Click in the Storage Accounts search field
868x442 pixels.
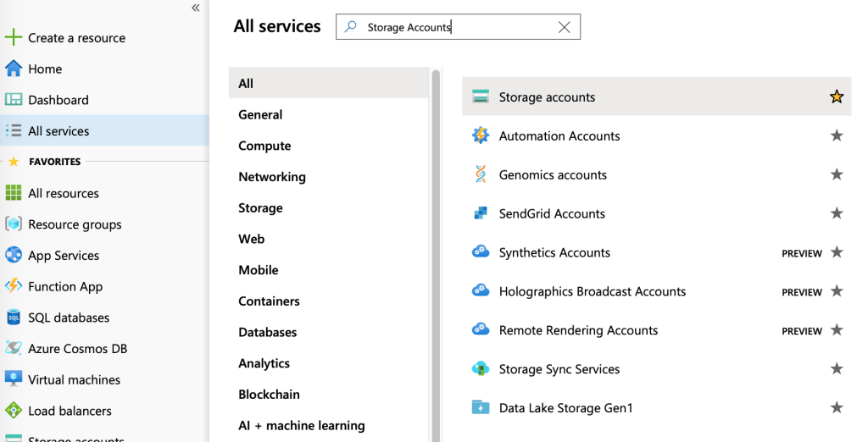pos(458,26)
